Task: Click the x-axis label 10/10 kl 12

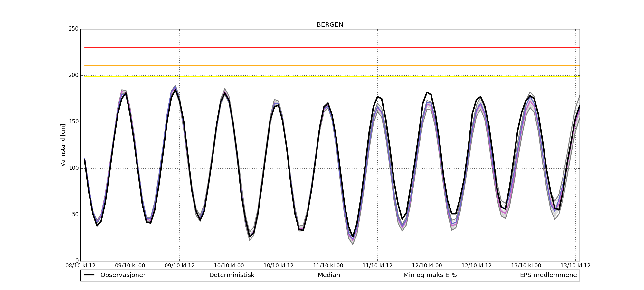Action: 279,266
